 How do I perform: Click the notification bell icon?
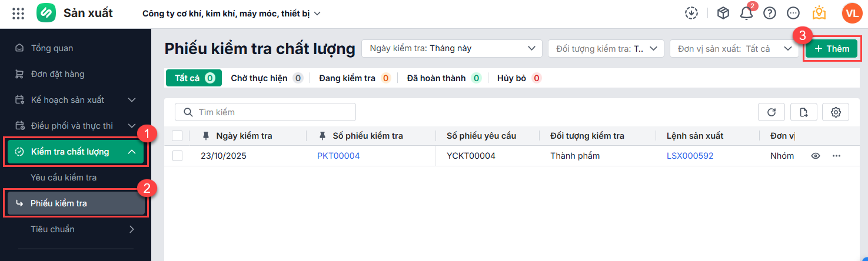coord(747,14)
